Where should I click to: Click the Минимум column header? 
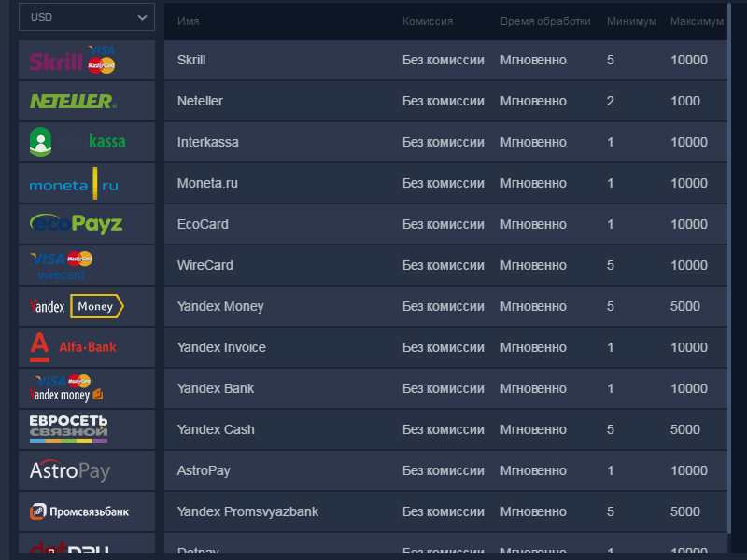[631, 21]
